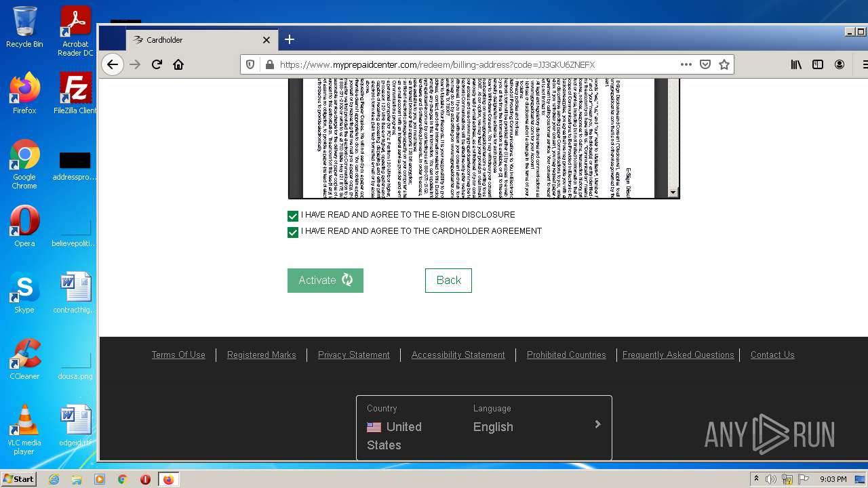This screenshot has width=868, height=488.
Task: Select the Cardholder tab
Action: [x=202, y=40]
